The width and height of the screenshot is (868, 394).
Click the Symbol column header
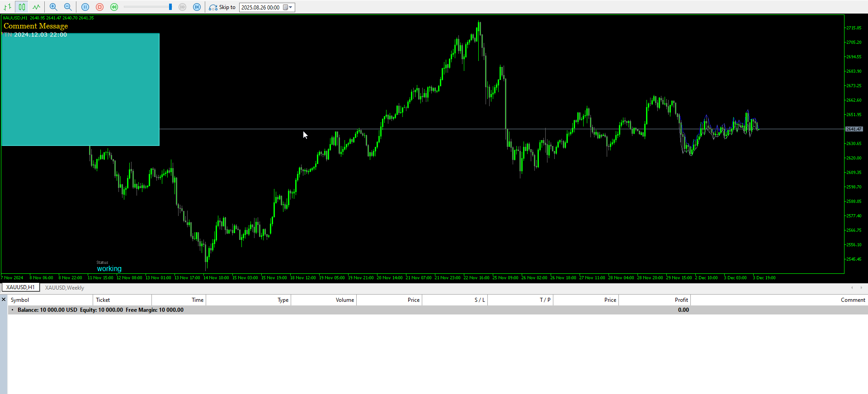point(50,300)
